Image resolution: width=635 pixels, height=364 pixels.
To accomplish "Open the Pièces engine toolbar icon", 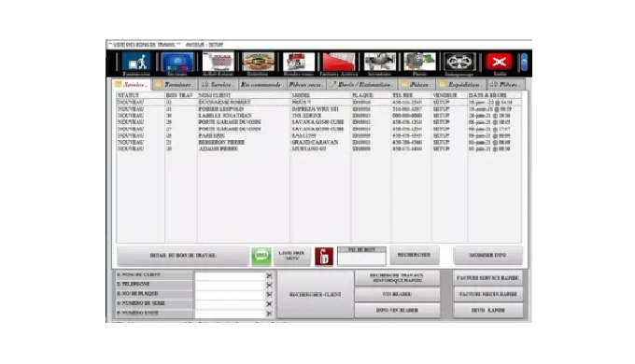I will coord(419,63).
